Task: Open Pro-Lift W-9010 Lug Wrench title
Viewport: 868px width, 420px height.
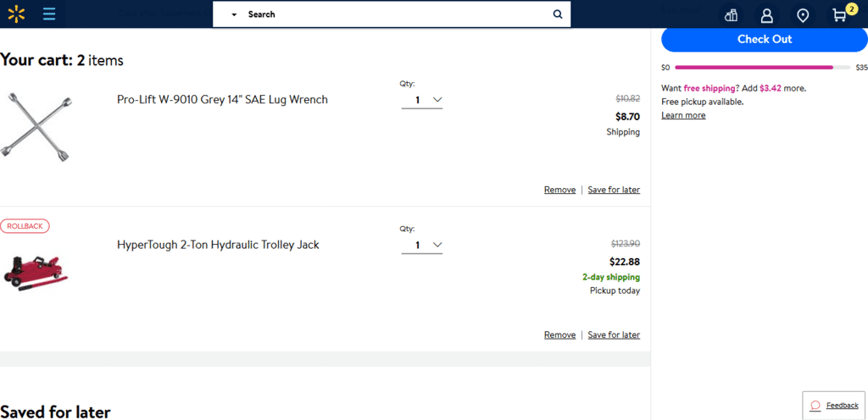Action: [223, 99]
